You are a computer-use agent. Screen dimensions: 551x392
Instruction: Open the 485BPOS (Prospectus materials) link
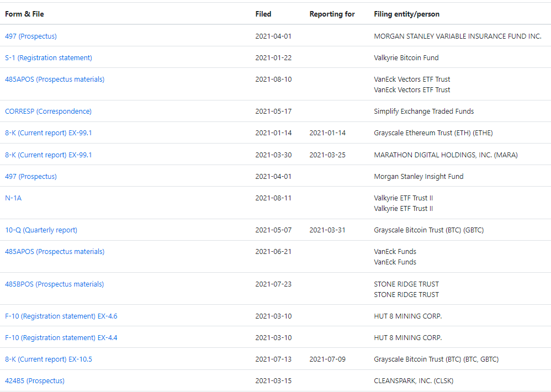(x=55, y=284)
